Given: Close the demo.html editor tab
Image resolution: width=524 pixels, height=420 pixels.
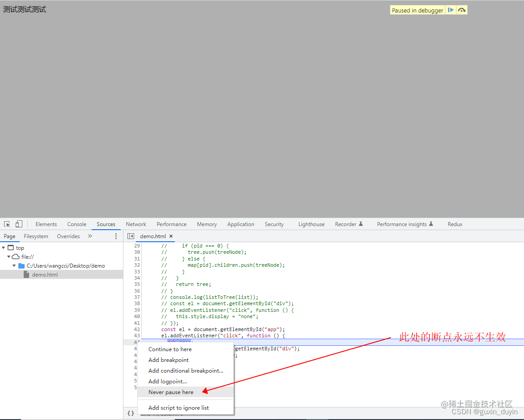Looking at the screenshot, I should click(x=171, y=236).
